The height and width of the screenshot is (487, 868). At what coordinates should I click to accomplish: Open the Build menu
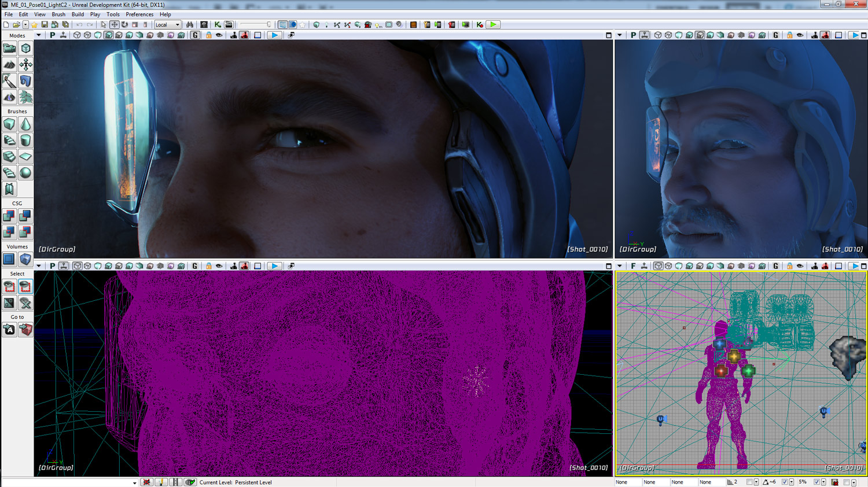pyautogui.click(x=78, y=14)
